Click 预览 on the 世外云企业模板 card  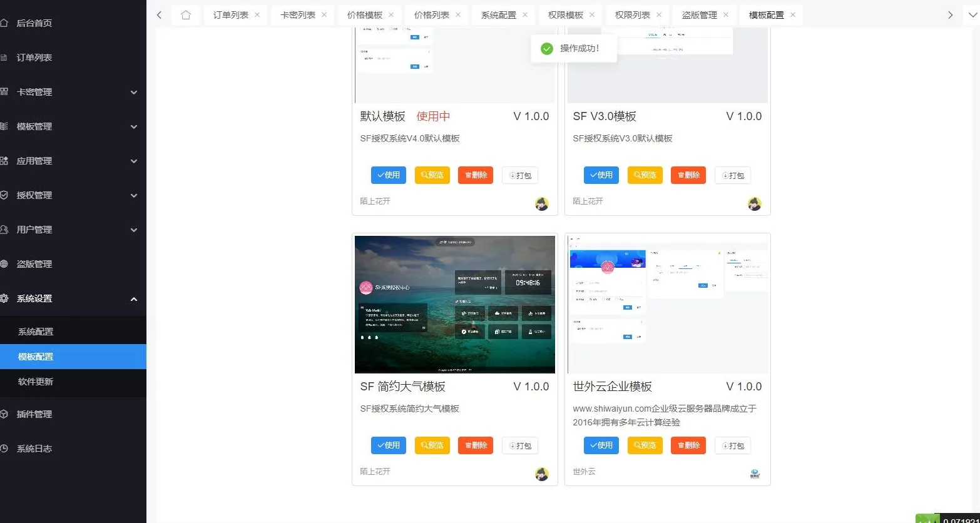(644, 445)
